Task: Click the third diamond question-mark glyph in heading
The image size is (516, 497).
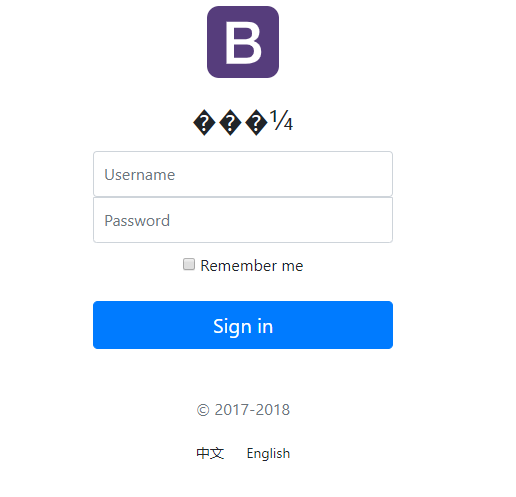Action: 256,123
